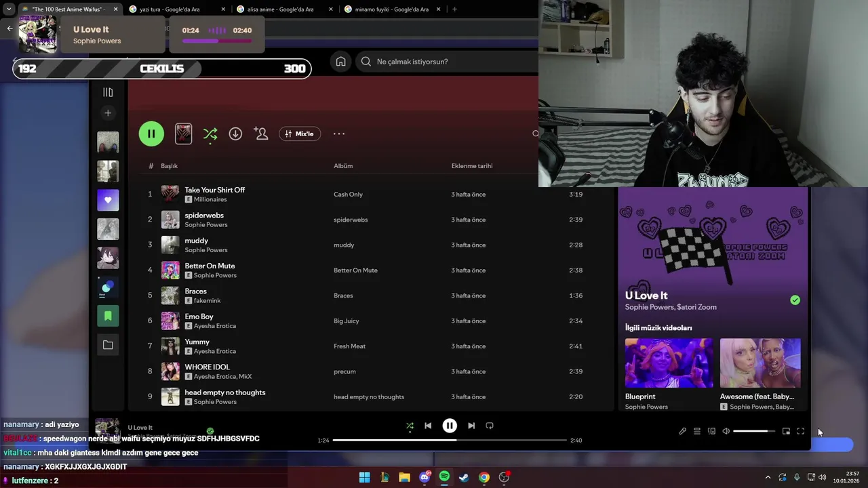
Task: Switch to 'minamo fuyiki' browser tab
Action: point(392,9)
